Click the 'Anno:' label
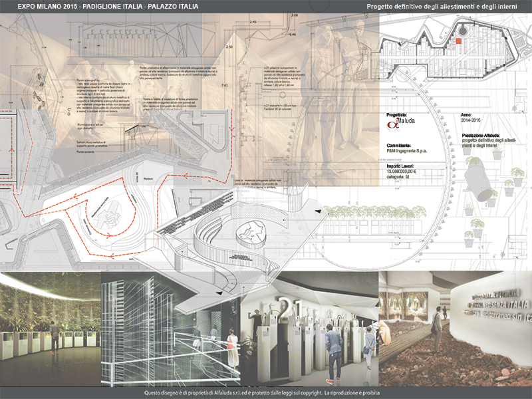 pyautogui.click(x=466, y=115)
